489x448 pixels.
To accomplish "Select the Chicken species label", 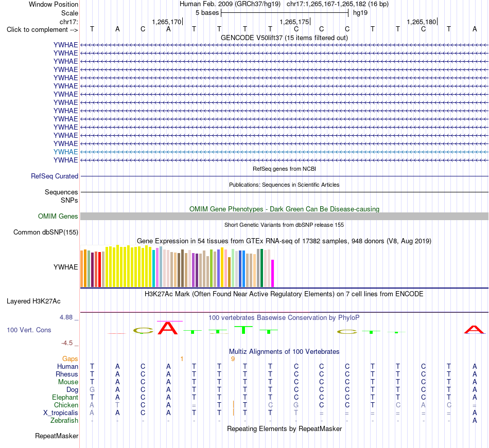I will point(66,405).
